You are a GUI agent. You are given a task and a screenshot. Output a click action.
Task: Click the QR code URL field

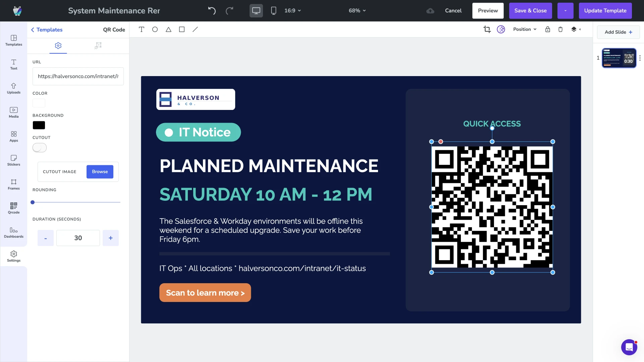pyautogui.click(x=78, y=76)
